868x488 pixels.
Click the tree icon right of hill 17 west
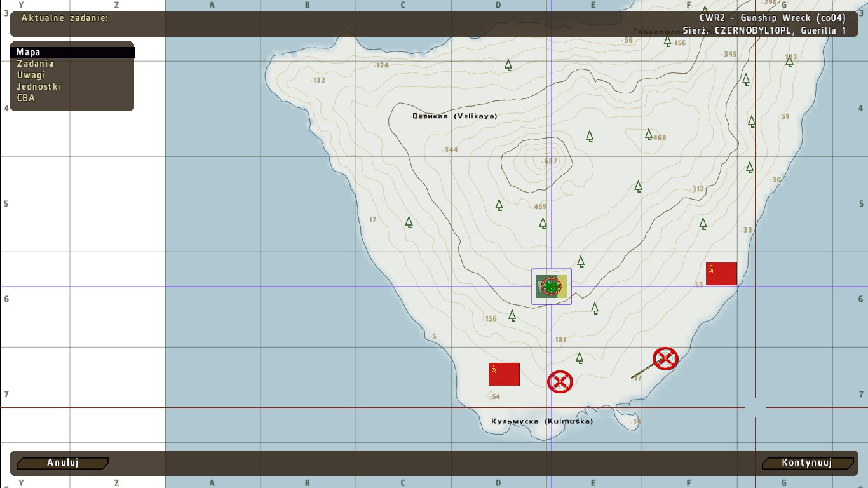(409, 222)
